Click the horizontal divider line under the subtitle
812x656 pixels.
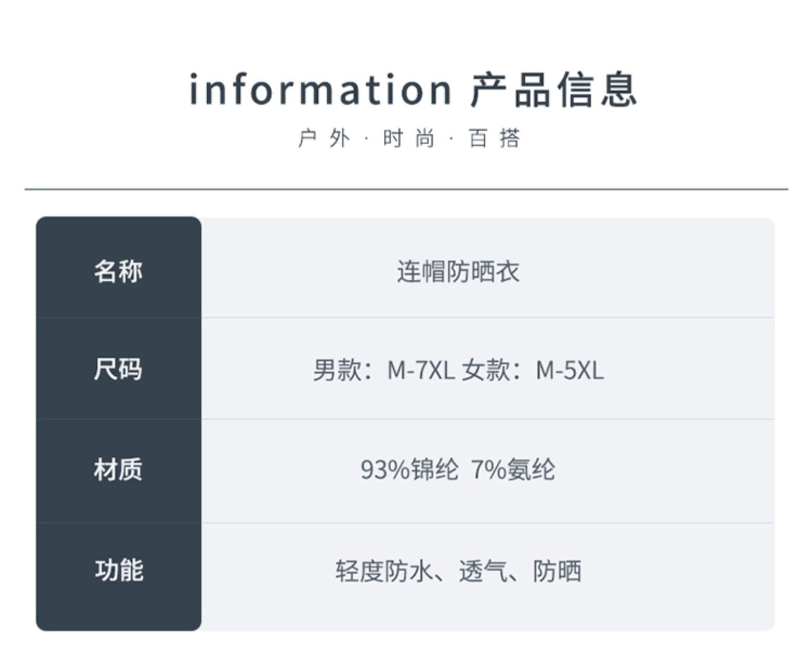[x=406, y=189]
